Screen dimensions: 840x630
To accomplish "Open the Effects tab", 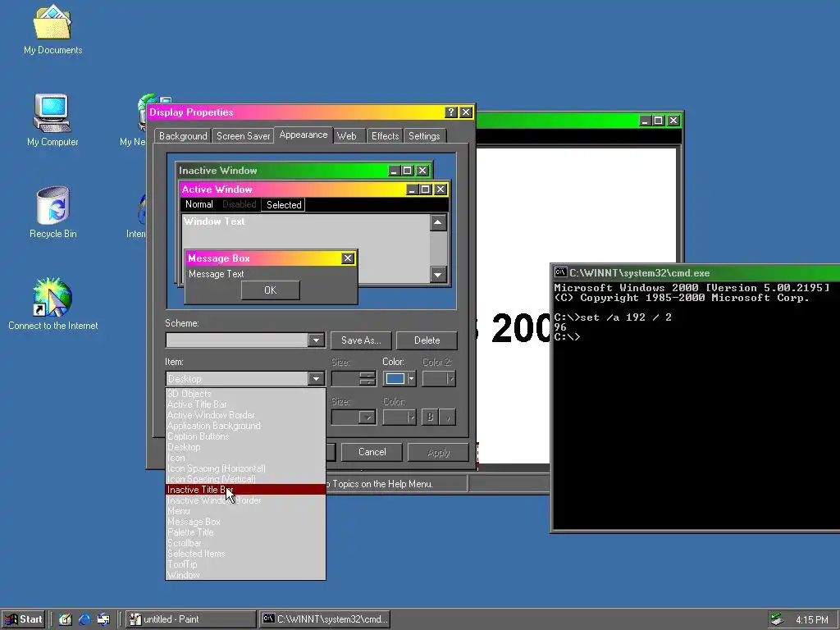I will (386, 136).
